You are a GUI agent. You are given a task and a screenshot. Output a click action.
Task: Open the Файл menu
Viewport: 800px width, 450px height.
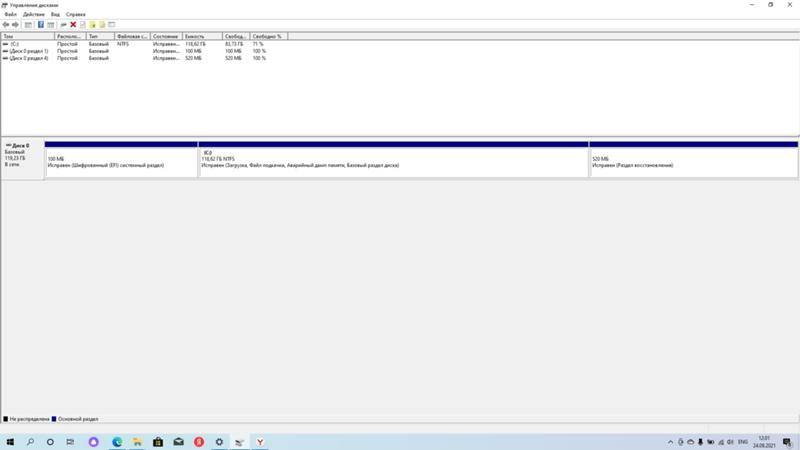(x=10, y=14)
